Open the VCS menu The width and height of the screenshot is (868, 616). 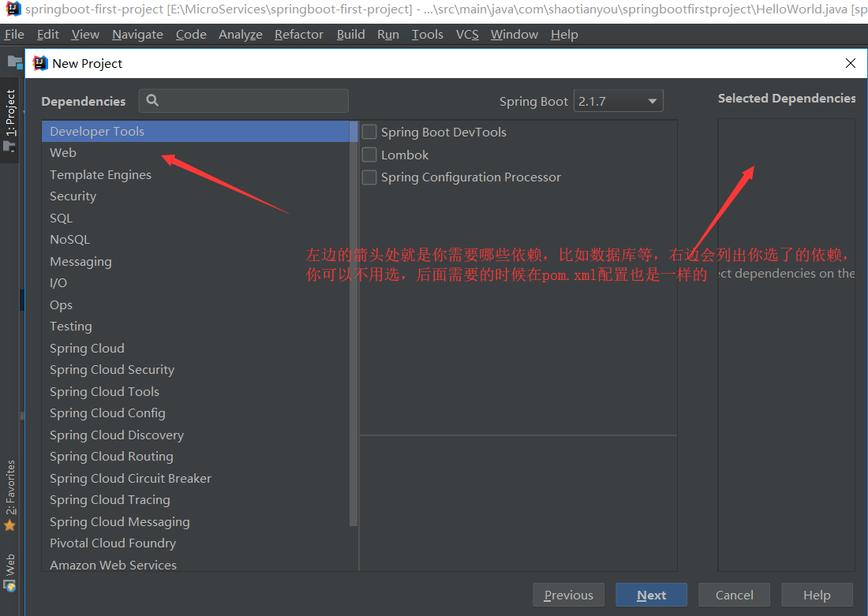point(467,35)
